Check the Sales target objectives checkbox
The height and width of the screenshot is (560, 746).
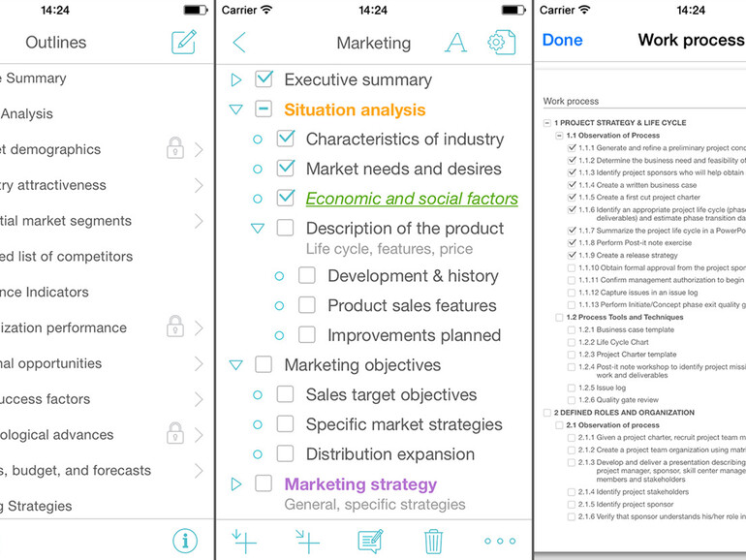(285, 394)
